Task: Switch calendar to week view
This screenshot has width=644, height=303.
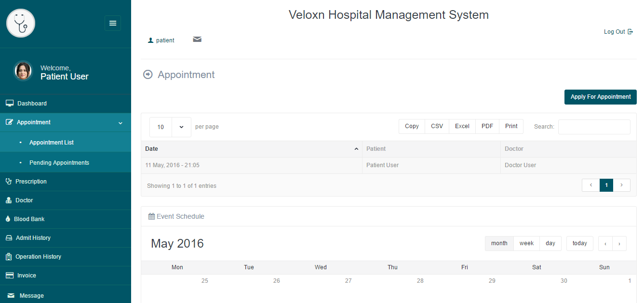Action: (x=526, y=244)
